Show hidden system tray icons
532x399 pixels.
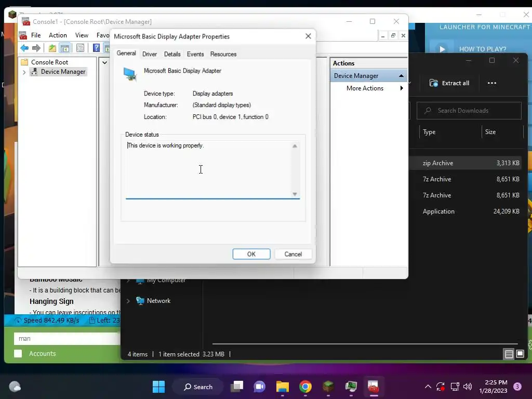pos(428,387)
